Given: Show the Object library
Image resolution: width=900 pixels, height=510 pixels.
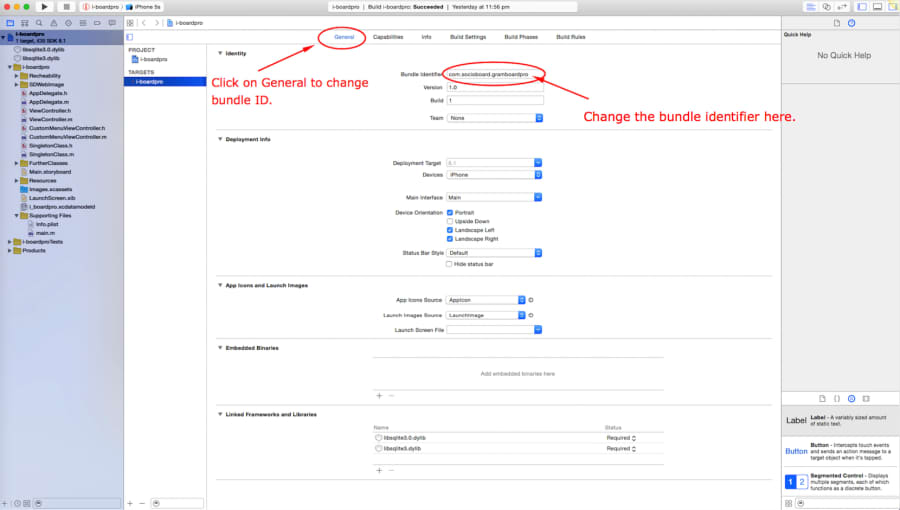Looking at the screenshot, I should click(852, 398).
